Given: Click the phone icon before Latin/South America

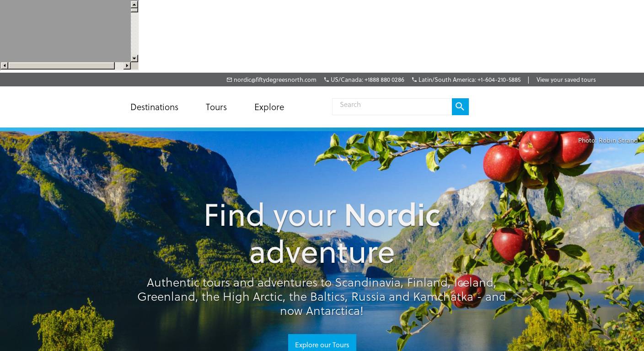Looking at the screenshot, I should pyautogui.click(x=414, y=80).
